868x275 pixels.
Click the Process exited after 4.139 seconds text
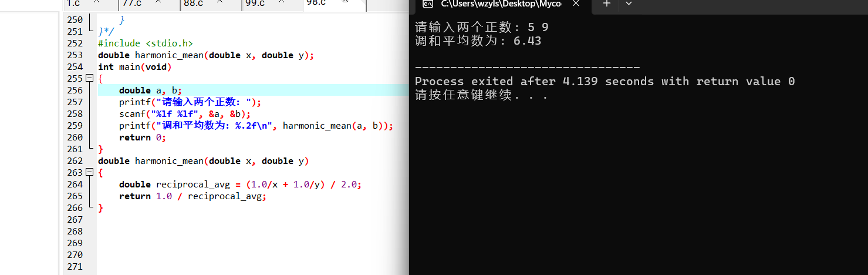click(604, 82)
